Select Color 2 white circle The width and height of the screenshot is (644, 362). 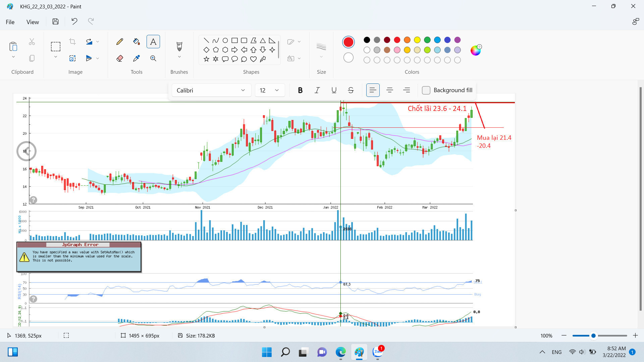(348, 58)
